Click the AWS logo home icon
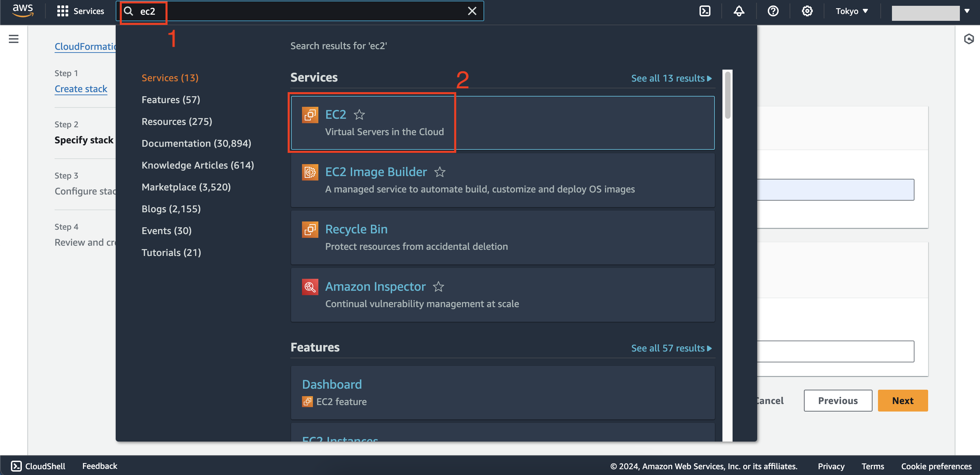The image size is (980, 475). coord(23,11)
